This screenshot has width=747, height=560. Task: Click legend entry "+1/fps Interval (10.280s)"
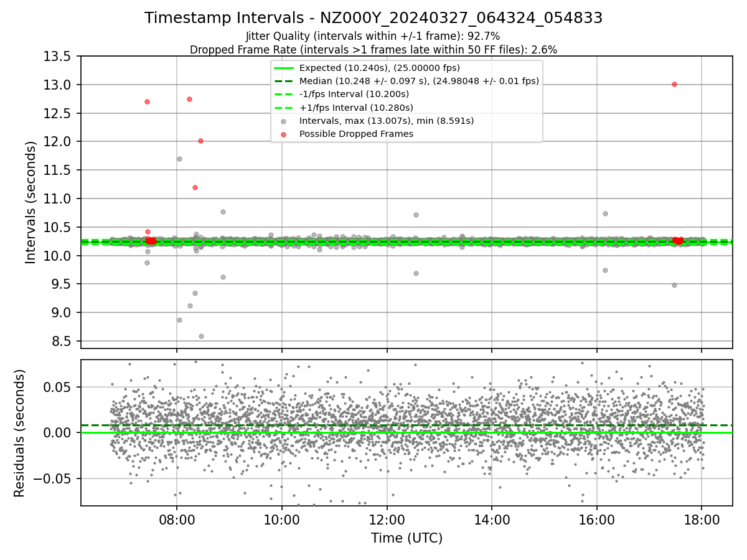pyautogui.click(x=356, y=108)
